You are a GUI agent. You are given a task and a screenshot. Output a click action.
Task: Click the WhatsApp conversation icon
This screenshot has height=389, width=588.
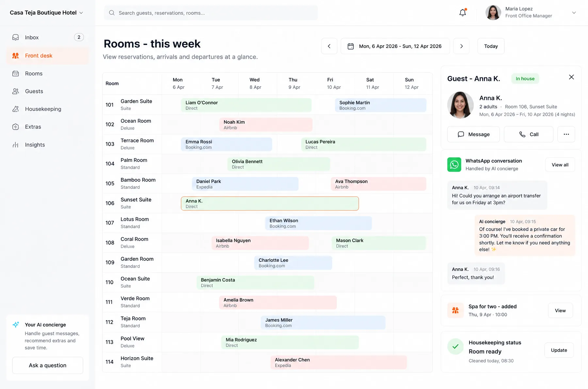click(x=454, y=164)
